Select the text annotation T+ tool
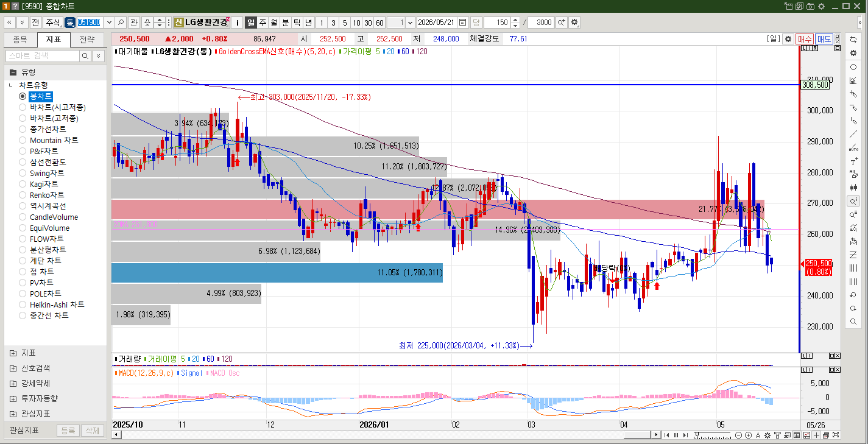Image resolution: width=868 pixels, height=444 pixels. (853, 161)
